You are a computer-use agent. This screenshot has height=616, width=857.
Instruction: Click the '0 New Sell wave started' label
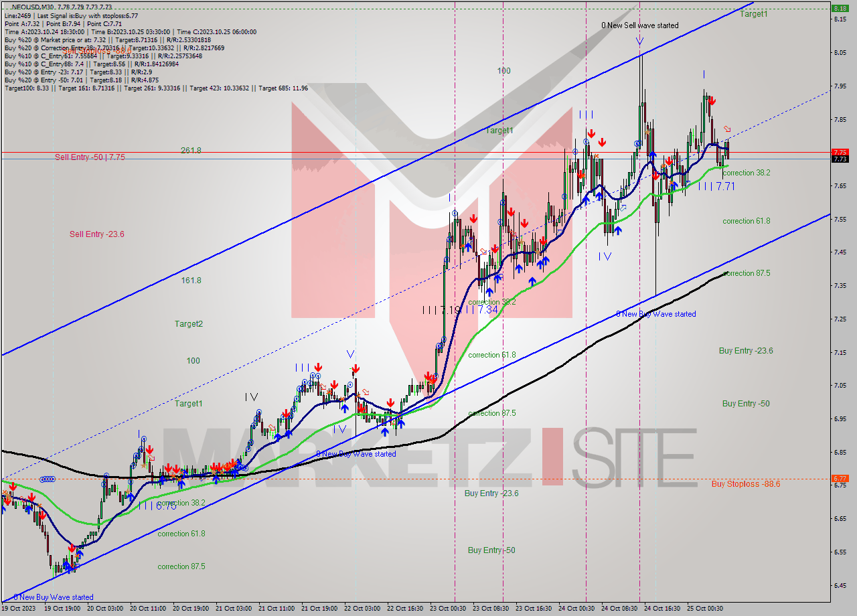coord(639,25)
